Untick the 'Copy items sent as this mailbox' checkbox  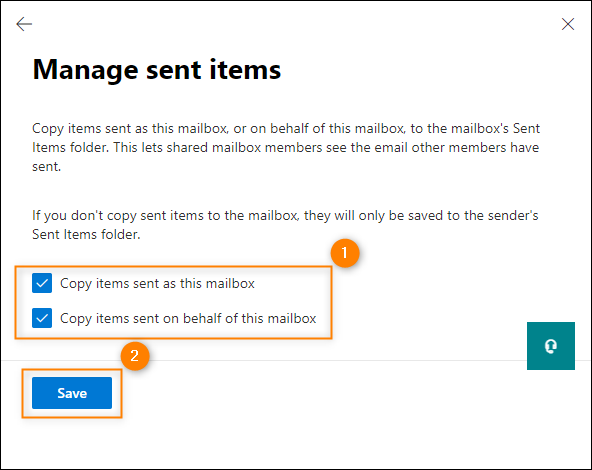[42, 283]
